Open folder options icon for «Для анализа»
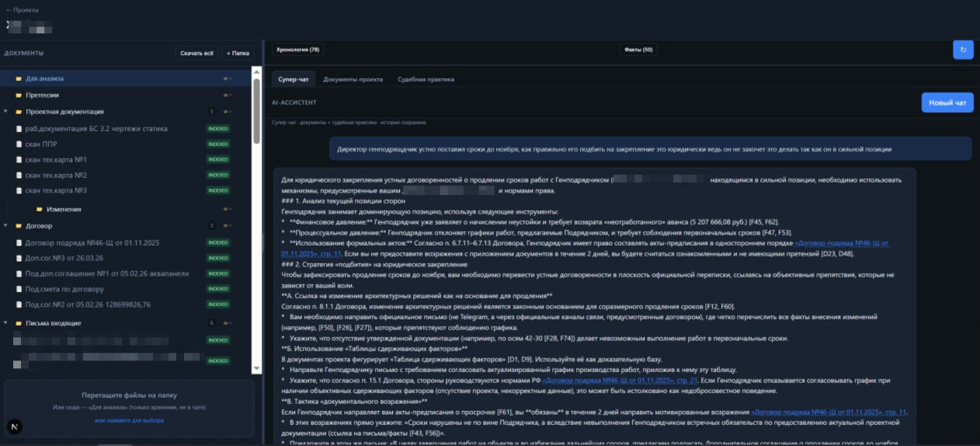 (x=228, y=78)
